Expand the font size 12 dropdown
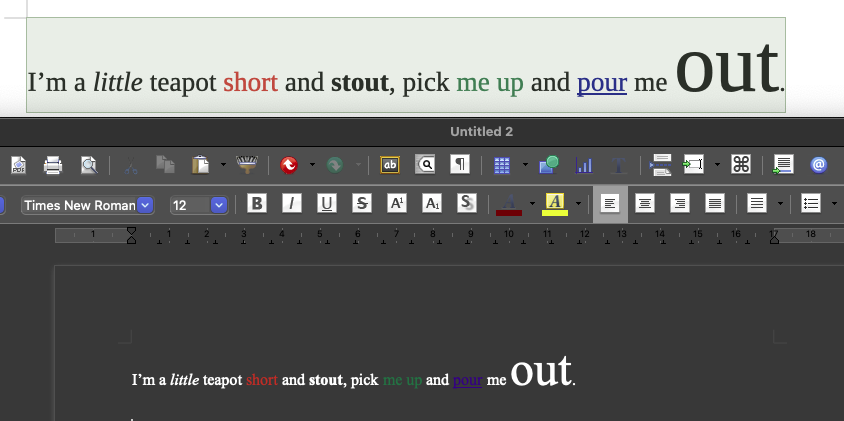The height and width of the screenshot is (421, 844). [x=218, y=205]
